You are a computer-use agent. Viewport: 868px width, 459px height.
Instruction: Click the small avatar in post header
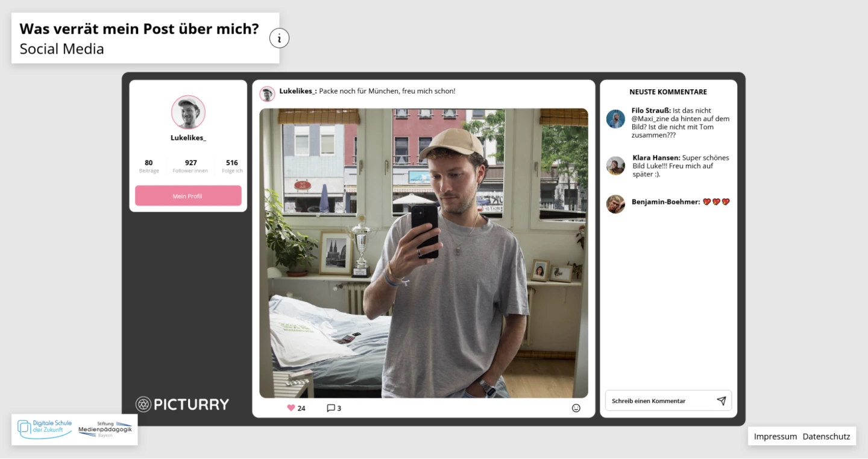tap(267, 94)
